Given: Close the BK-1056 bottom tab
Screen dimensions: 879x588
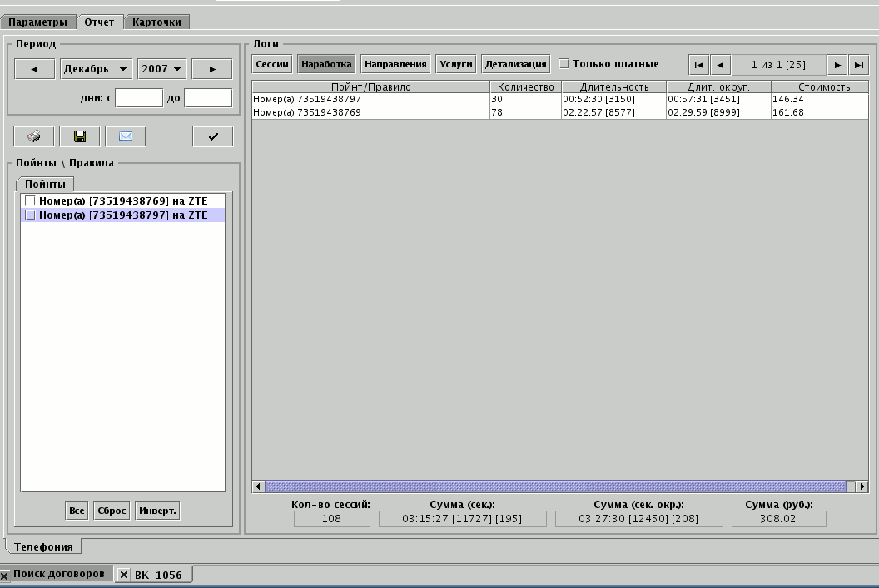Looking at the screenshot, I should 124,575.
